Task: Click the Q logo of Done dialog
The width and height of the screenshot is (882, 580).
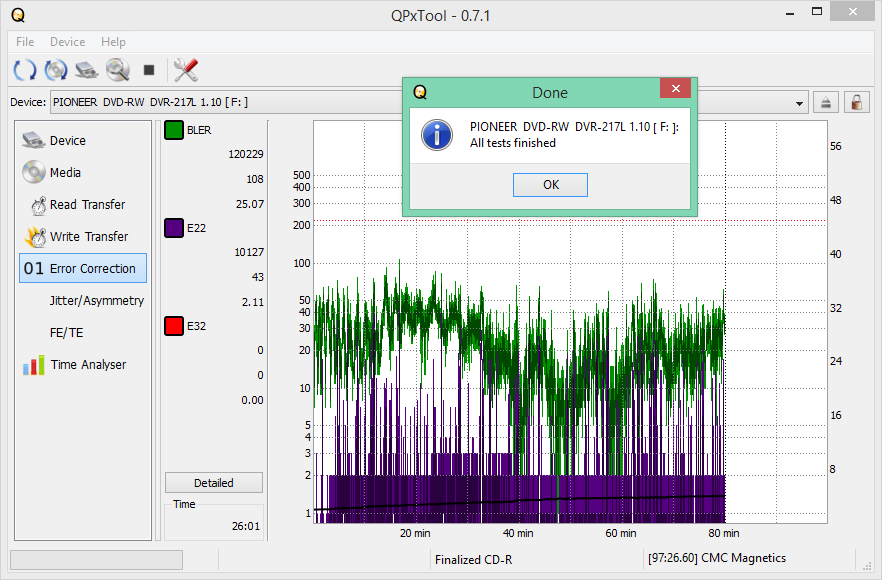Action: 420,92
